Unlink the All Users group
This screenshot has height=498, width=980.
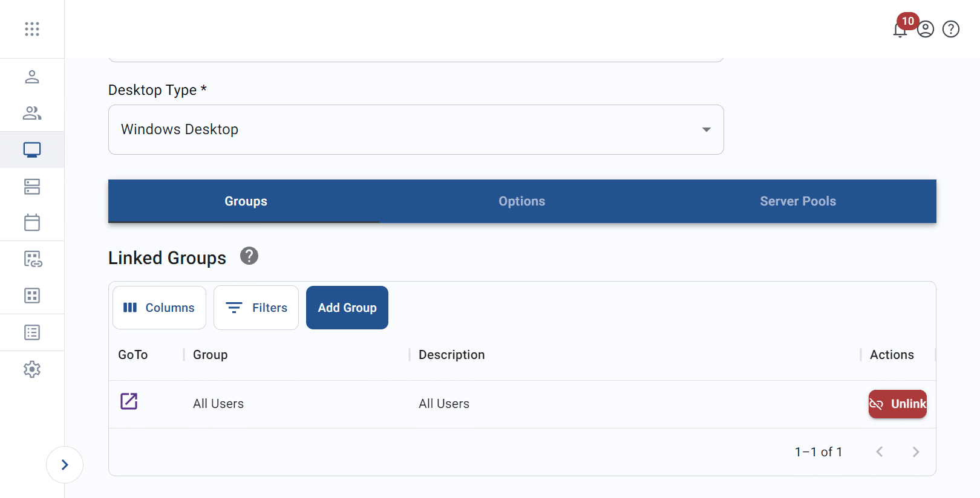(x=898, y=404)
